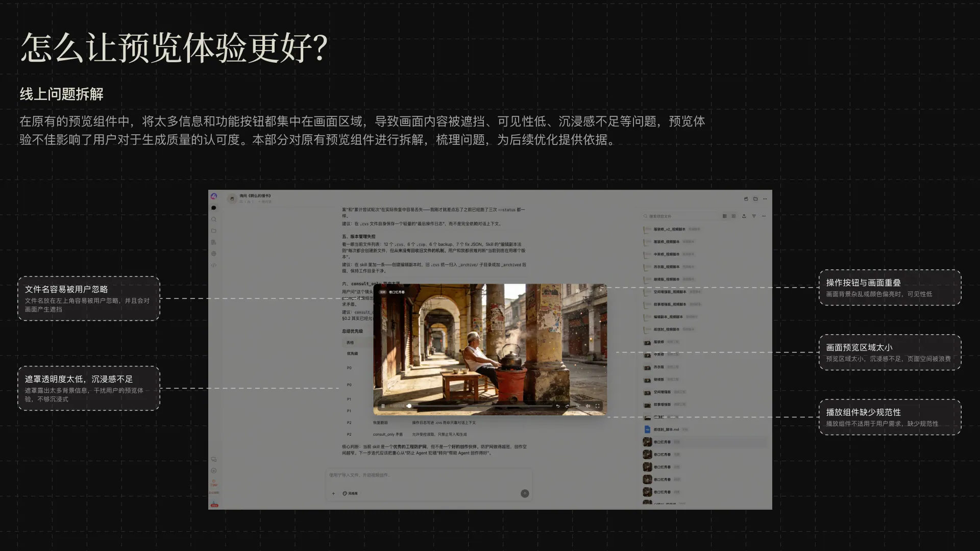Click the search project files field
980x551 pixels.
(x=680, y=216)
